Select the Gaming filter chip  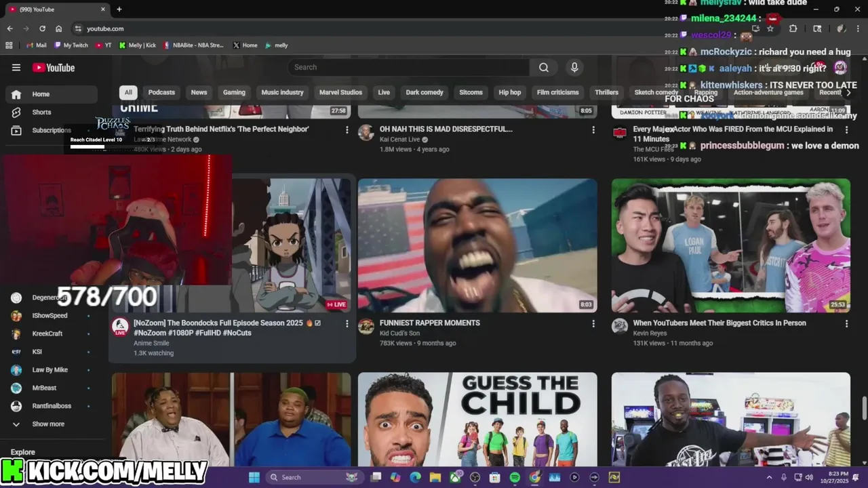click(x=234, y=92)
